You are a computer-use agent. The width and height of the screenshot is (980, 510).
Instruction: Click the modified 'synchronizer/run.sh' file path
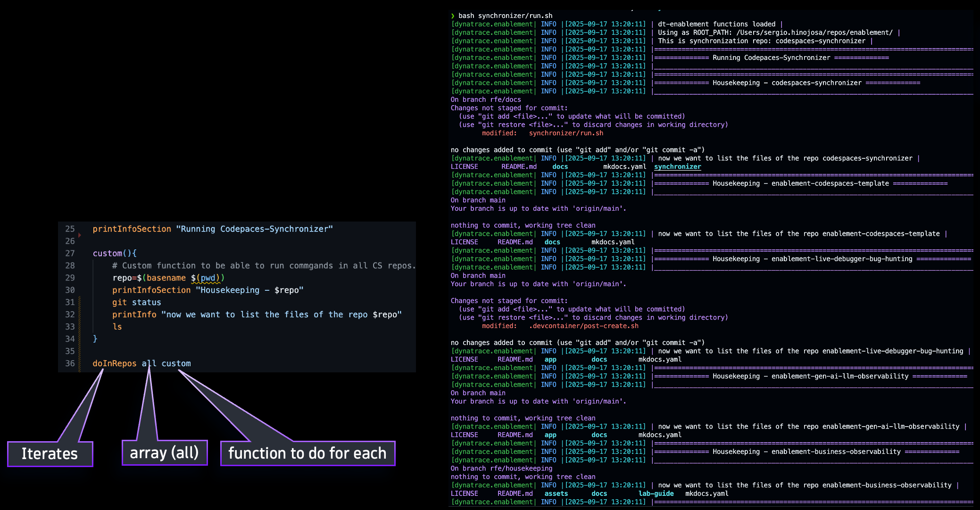[x=566, y=133]
